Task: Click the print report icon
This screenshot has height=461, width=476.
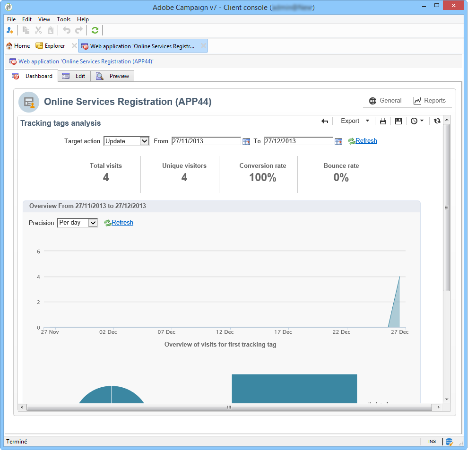Action: tap(383, 121)
